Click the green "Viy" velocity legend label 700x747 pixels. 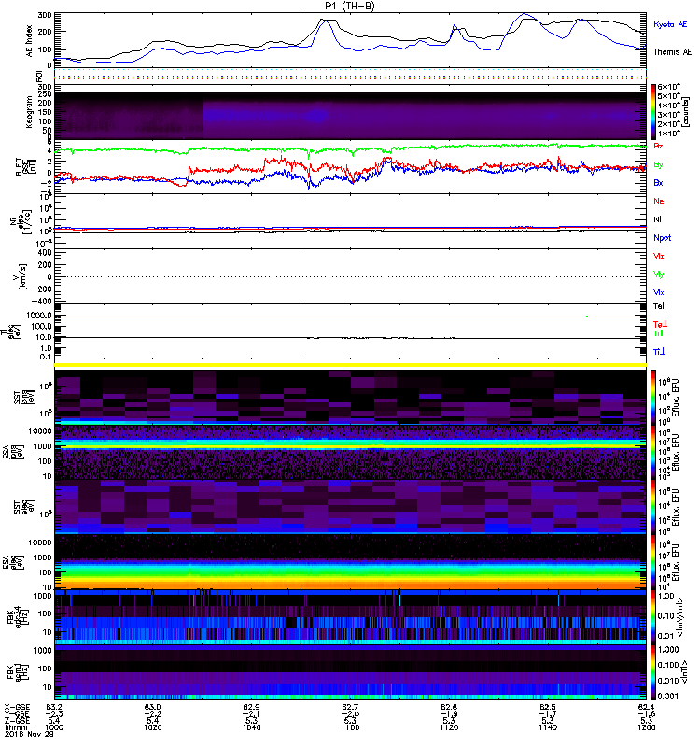(659, 275)
